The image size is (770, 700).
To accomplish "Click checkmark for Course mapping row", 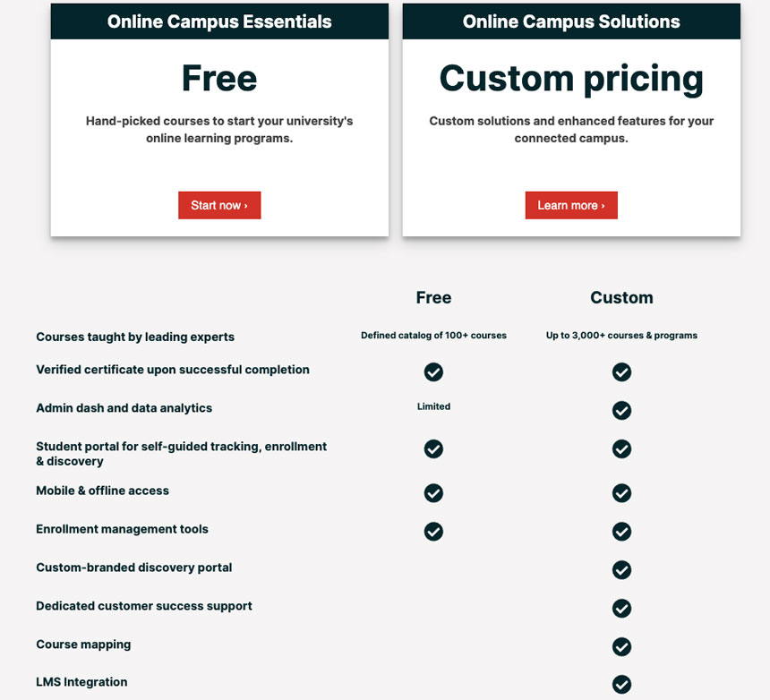I will point(621,646).
